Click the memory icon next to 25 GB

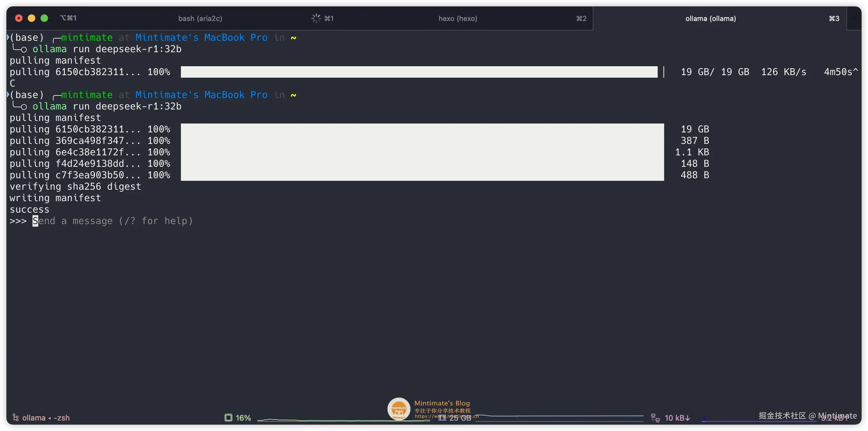point(442,419)
